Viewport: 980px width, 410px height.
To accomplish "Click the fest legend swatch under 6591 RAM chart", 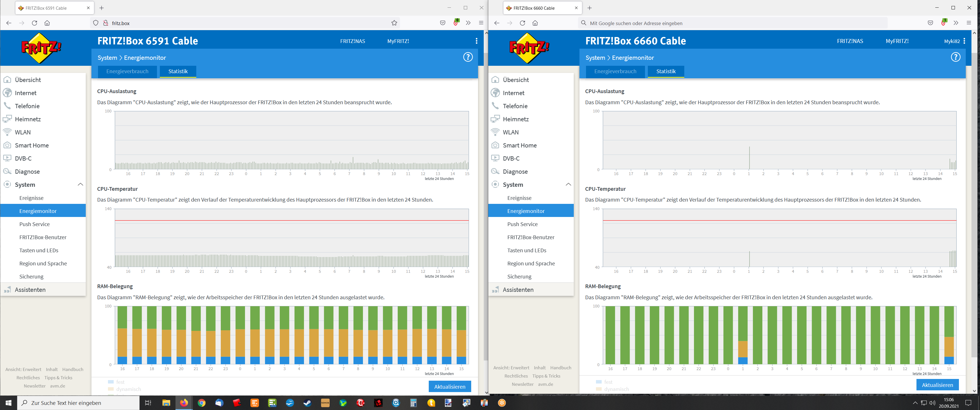I will 111,382.
